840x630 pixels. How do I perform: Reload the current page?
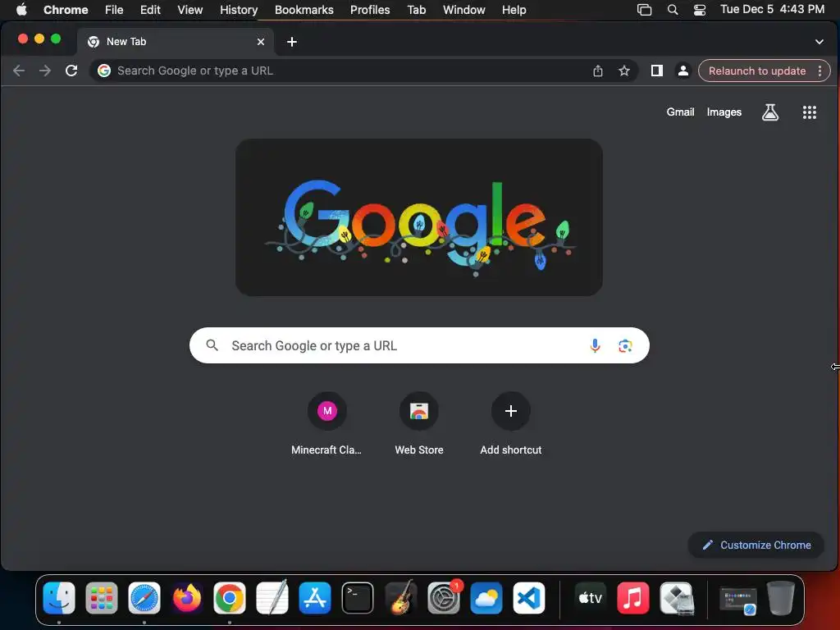pyautogui.click(x=71, y=71)
